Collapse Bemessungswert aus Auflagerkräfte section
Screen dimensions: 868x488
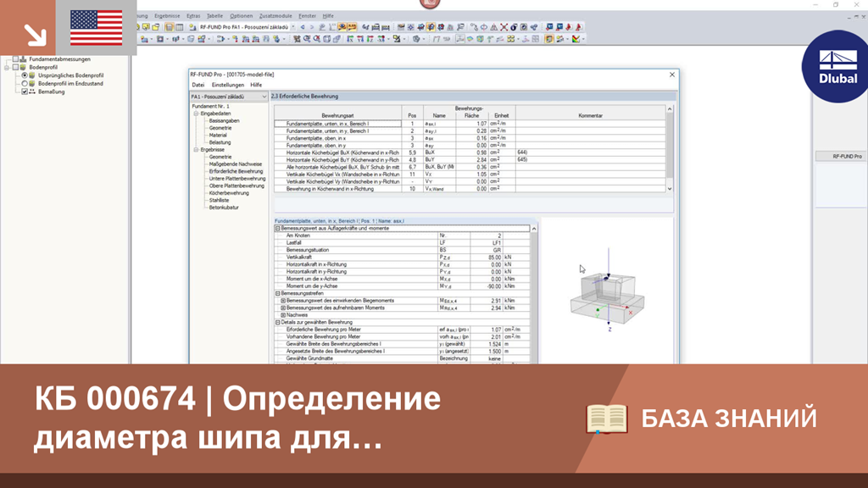click(x=278, y=229)
